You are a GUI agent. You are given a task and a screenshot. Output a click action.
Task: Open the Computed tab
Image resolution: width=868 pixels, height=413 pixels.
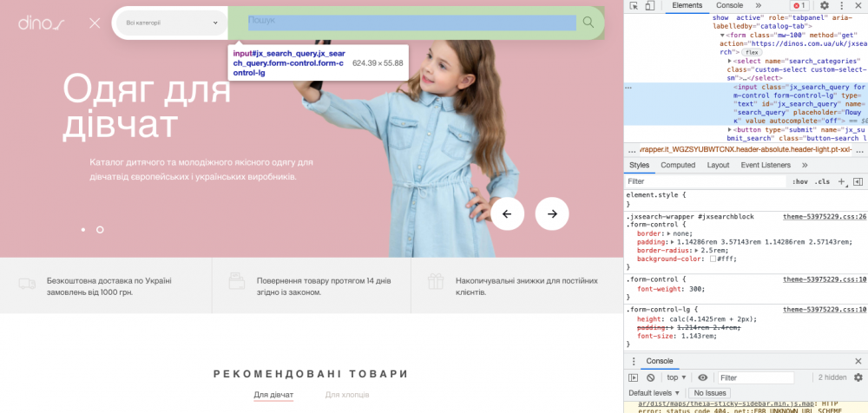(x=678, y=165)
